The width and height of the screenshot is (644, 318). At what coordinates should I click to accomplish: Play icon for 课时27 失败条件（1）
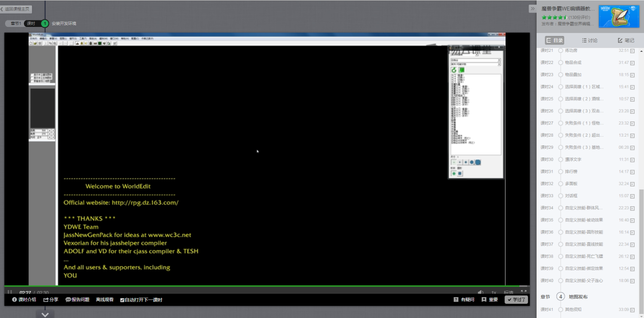pyautogui.click(x=633, y=123)
